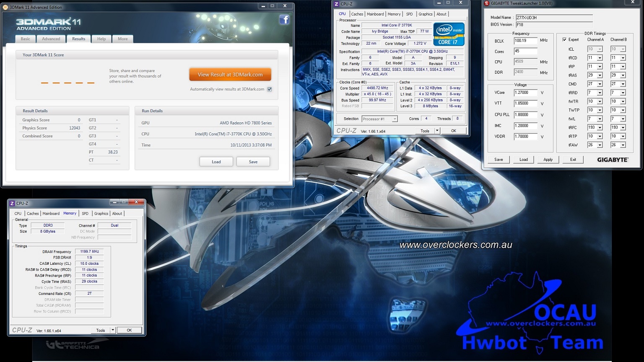Click the Save button in 3DMark
The height and width of the screenshot is (362, 644).
[x=253, y=162]
